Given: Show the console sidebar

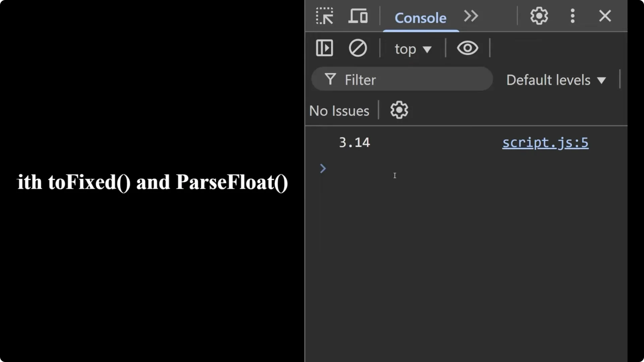Looking at the screenshot, I should click(x=324, y=48).
